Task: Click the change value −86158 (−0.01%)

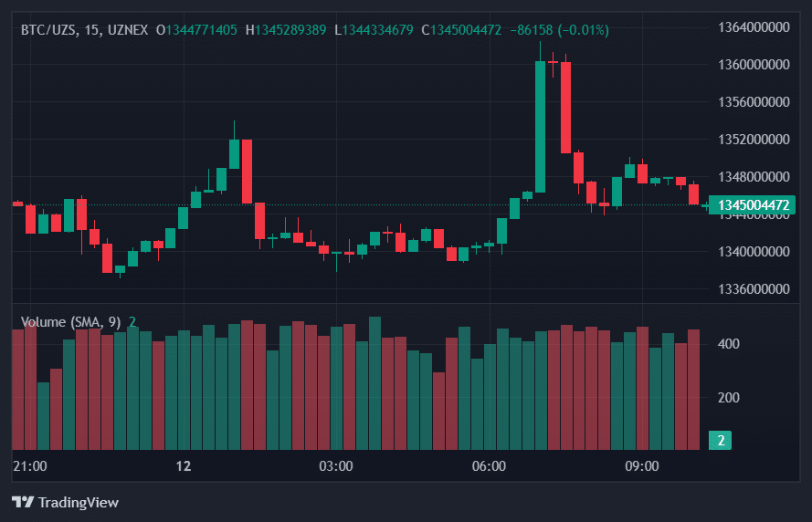Action: click(559, 30)
